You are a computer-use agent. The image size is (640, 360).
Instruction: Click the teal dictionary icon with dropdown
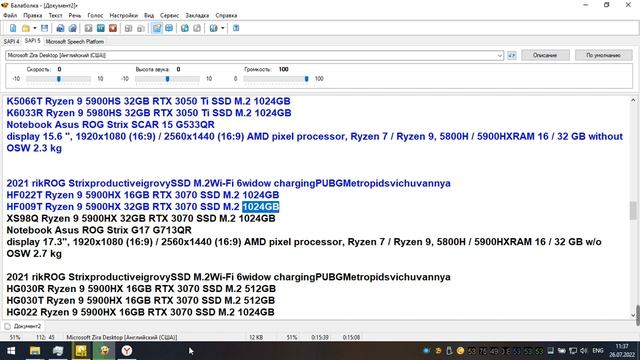[213, 28]
